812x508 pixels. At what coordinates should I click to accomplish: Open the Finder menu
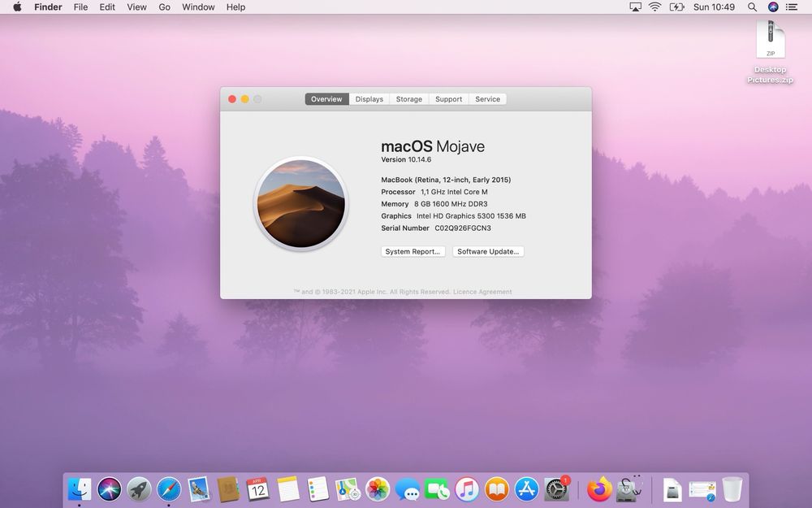pyautogui.click(x=48, y=7)
